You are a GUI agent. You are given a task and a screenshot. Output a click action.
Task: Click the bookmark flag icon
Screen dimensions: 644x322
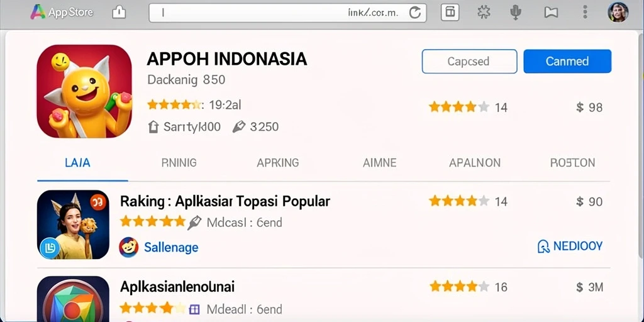click(551, 13)
